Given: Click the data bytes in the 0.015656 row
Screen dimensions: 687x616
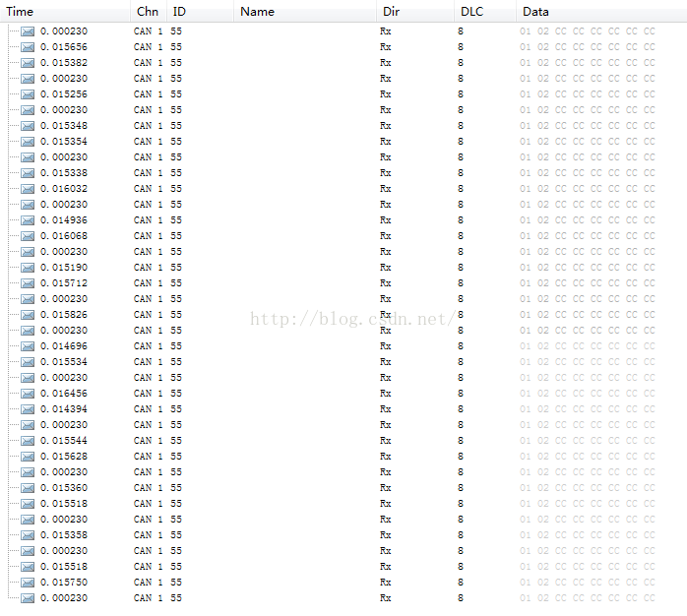Looking at the screenshot, I should coord(588,47).
